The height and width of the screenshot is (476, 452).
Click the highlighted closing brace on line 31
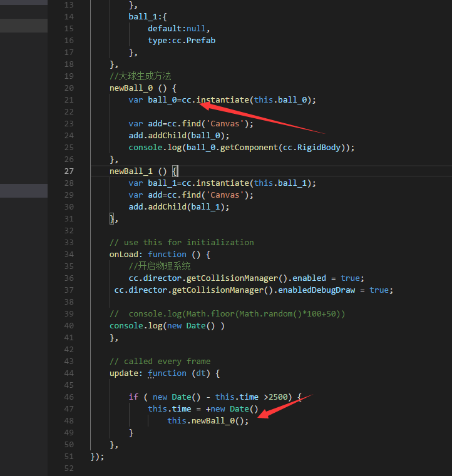[112, 218]
